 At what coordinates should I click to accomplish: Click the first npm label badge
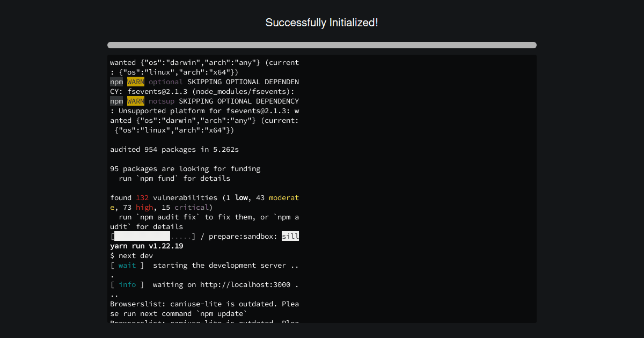[x=116, y=82]
